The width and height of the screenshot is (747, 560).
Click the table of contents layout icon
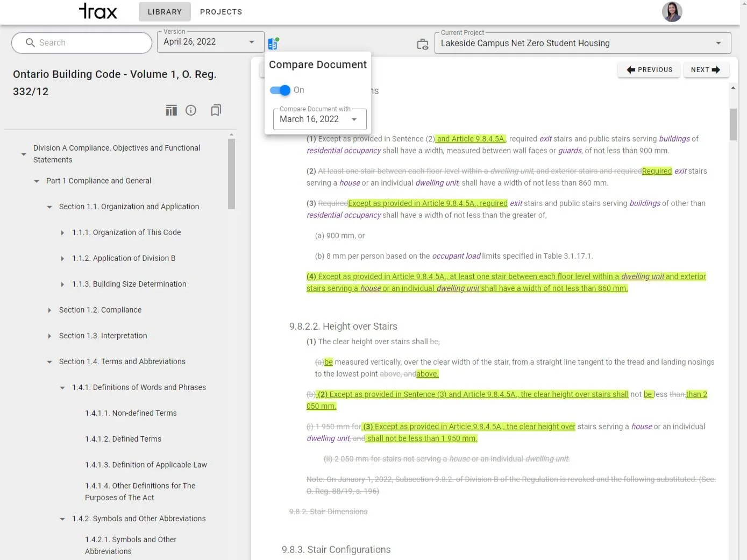coord(171,110)
